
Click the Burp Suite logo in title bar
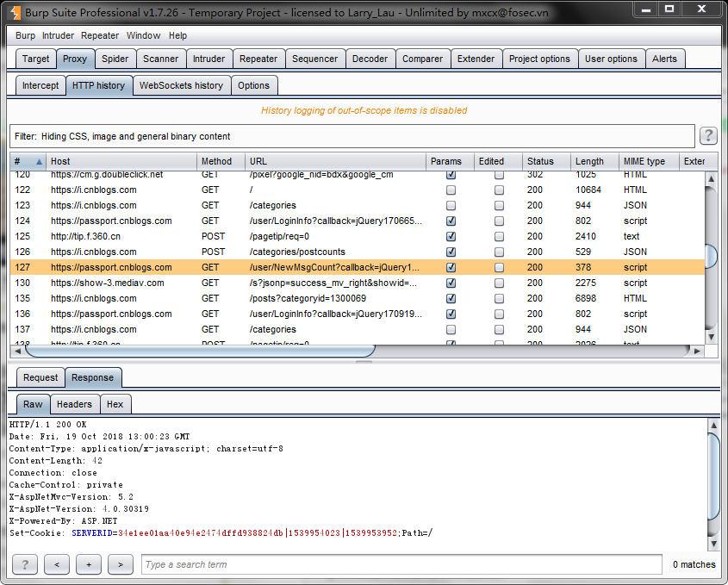coord(15,13)
